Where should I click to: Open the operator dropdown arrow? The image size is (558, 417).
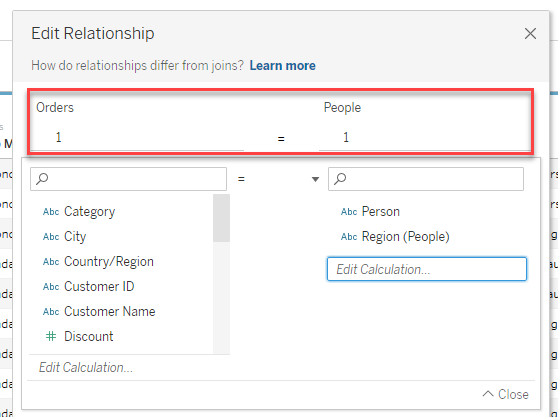coord(315,179)
